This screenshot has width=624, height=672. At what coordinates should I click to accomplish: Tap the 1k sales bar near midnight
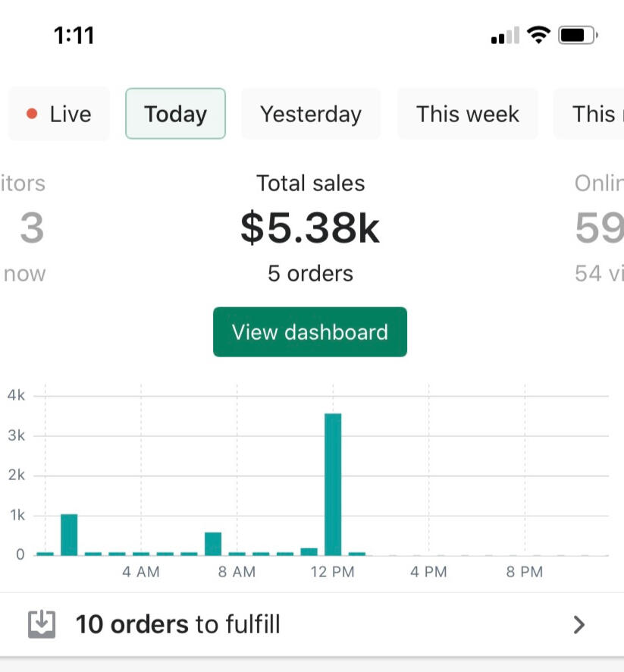pos(69,534)
